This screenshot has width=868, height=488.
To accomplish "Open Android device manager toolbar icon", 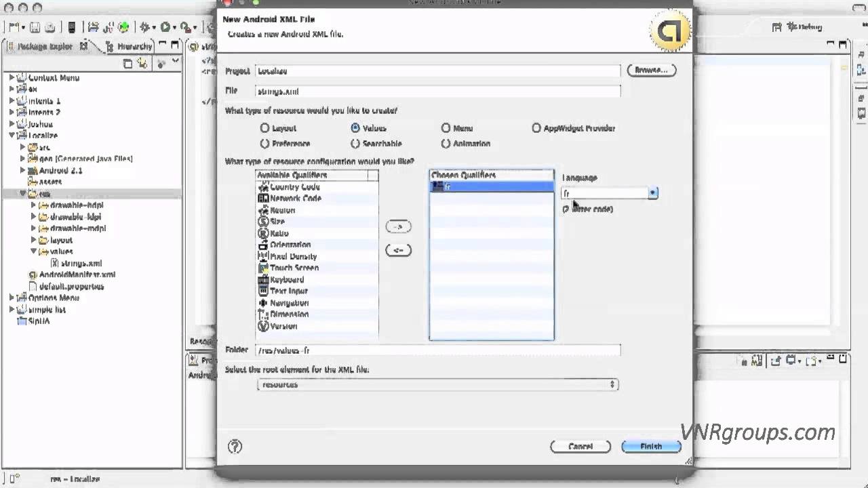I will [72, 27].
